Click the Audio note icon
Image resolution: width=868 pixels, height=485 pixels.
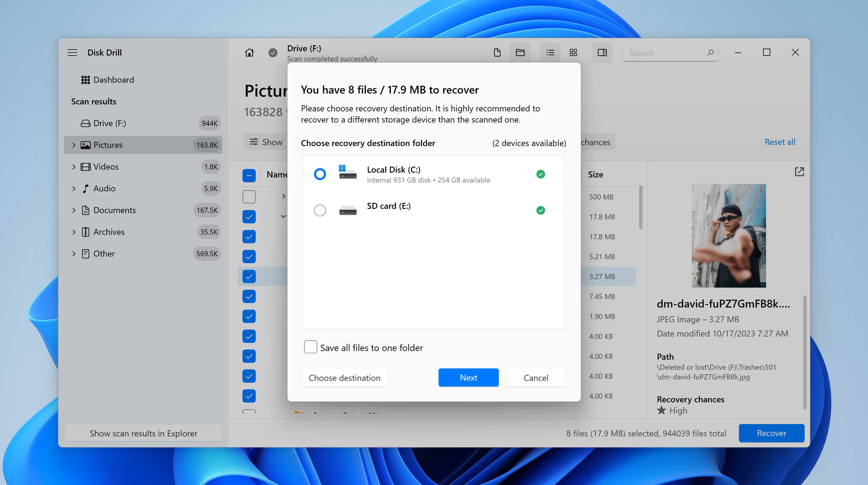tap(86, 189)
